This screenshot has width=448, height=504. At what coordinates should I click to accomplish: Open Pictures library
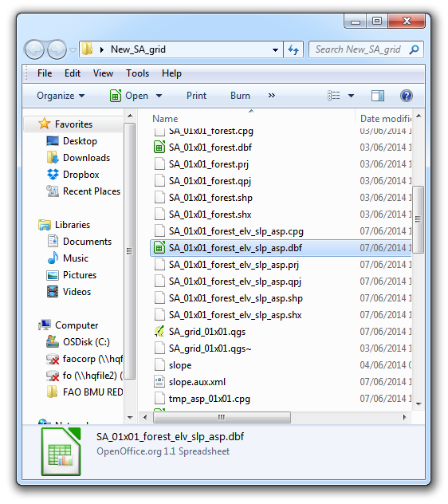80,275
